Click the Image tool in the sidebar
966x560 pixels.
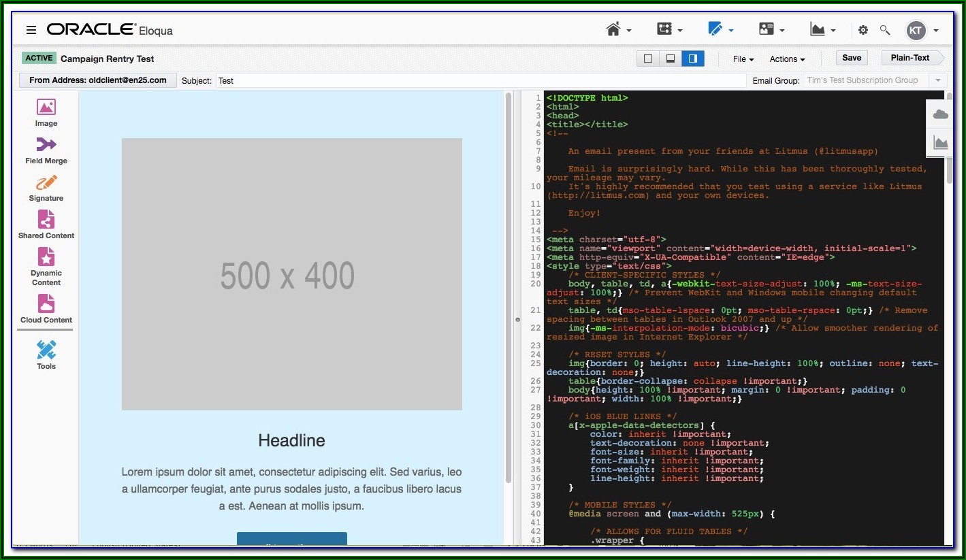pos(46,112)
